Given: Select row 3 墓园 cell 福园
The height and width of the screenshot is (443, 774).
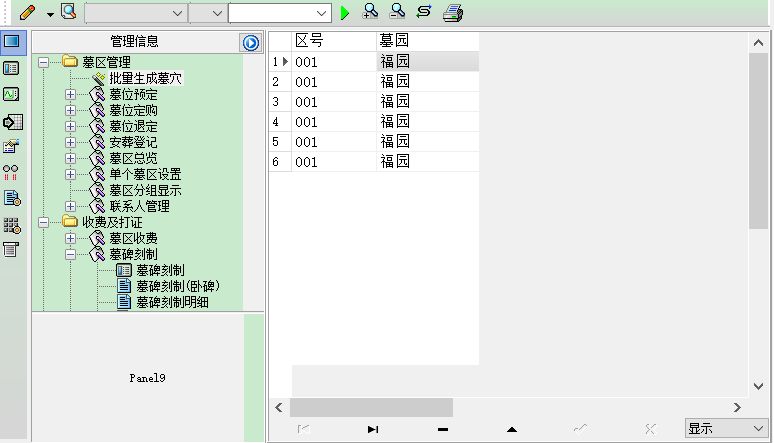Looking at the screenshot, I should (427, 102).
